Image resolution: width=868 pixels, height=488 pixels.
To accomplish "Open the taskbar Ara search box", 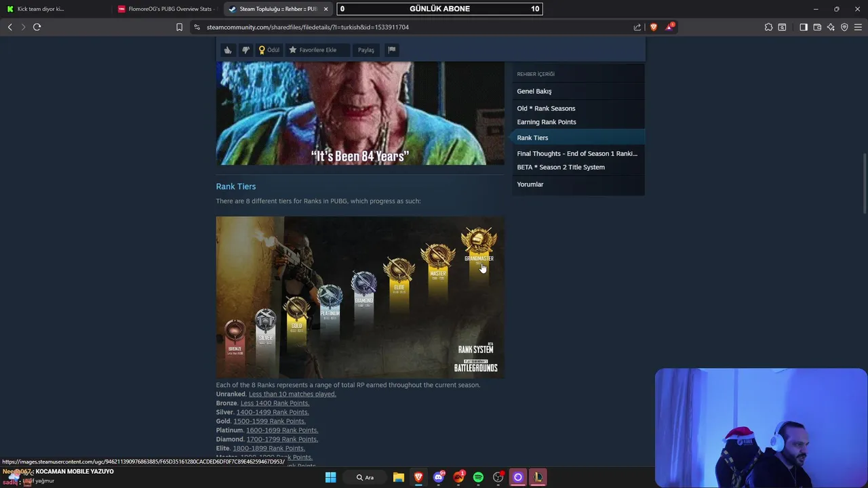I will tap(366, 477).
